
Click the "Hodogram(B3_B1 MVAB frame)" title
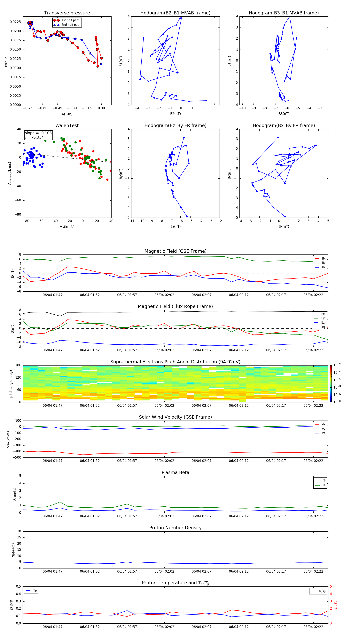pos(284,13)
